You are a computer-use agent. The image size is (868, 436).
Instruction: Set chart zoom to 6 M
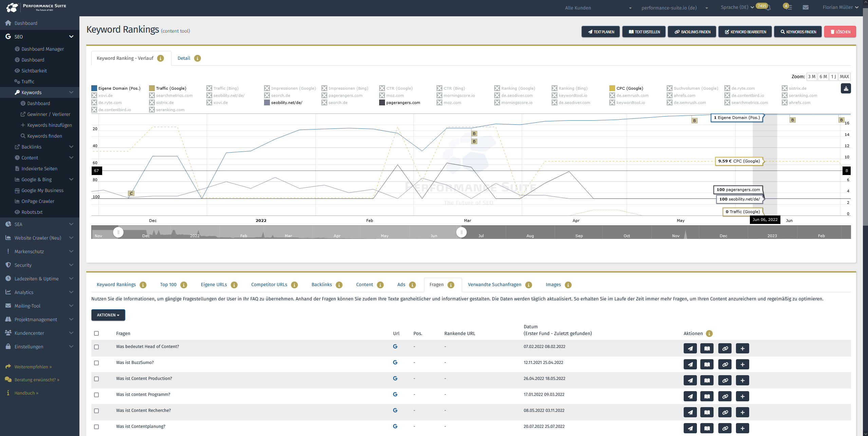point(823,77)
